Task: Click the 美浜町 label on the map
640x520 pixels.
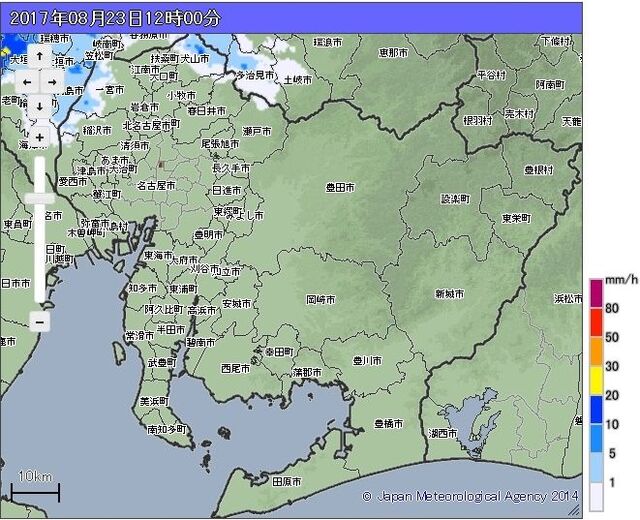Action: point(154,401)
